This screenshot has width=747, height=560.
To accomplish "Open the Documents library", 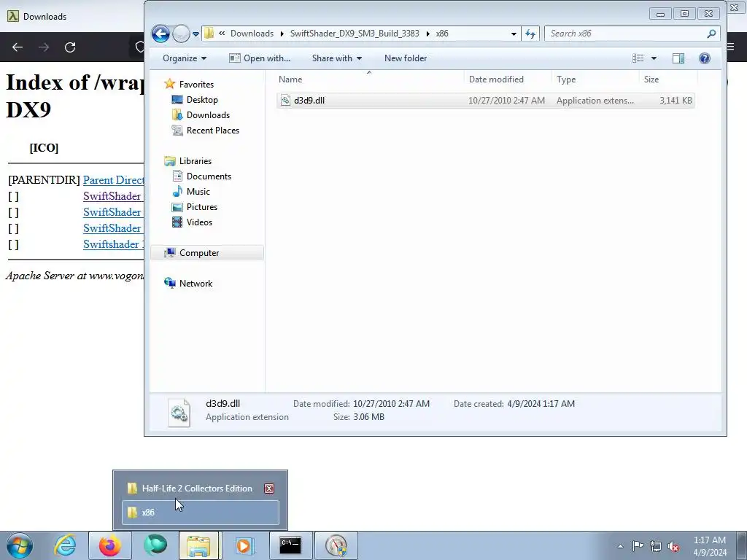I will pyautogui.click(x=209, y=176).
